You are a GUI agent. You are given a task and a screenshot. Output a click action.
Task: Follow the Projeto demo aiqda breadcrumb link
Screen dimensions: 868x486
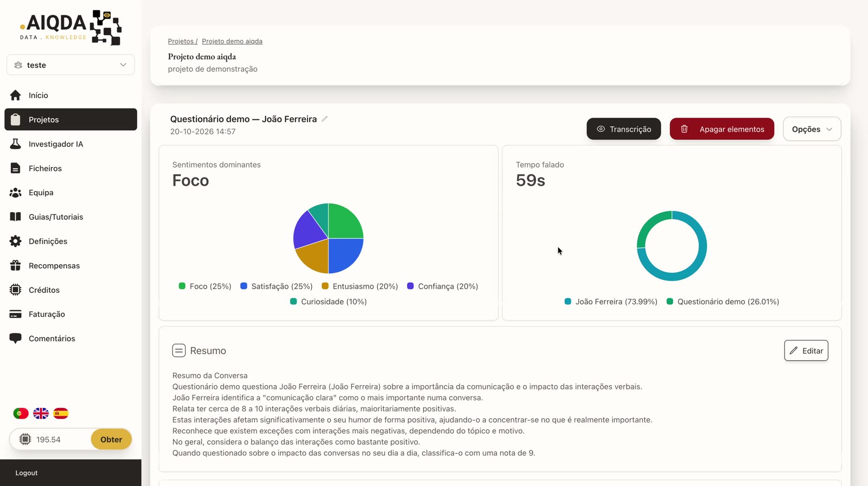pyautogui.click(x=232, y=41)
